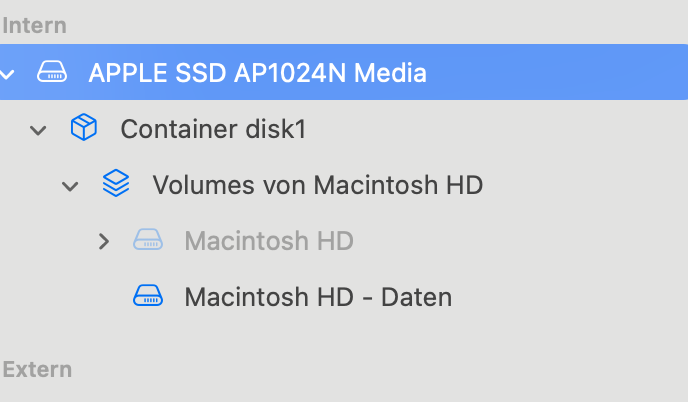Select the Macintosh HD - Daten volume

[318, 296]
